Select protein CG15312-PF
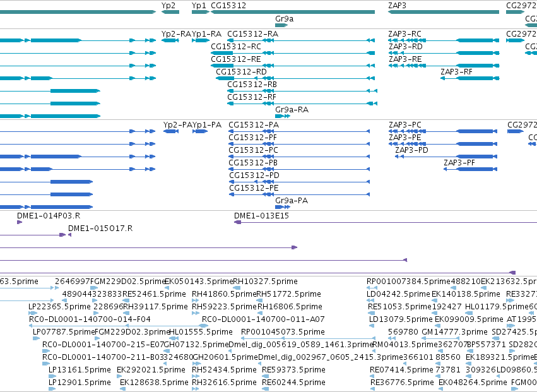Screen dimensions: 537x392 [299, 144]
